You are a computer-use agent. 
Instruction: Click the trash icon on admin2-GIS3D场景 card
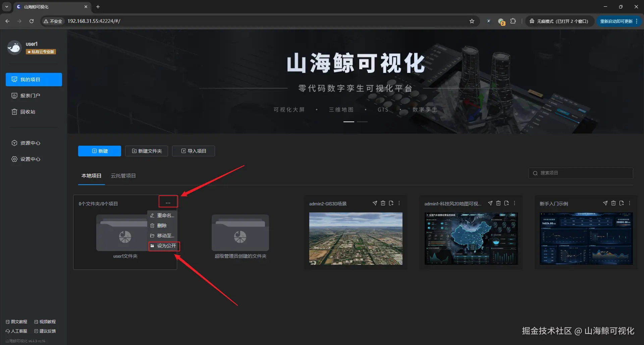(x=383, y=203)
